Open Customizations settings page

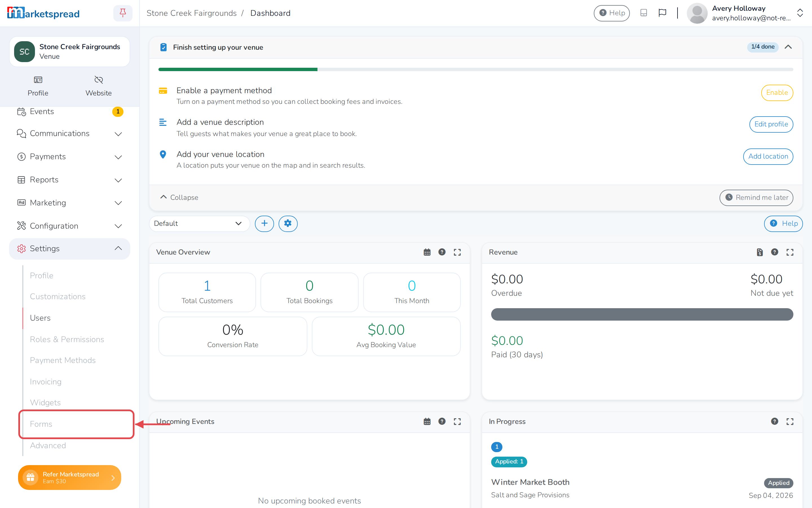pos(58,297)
